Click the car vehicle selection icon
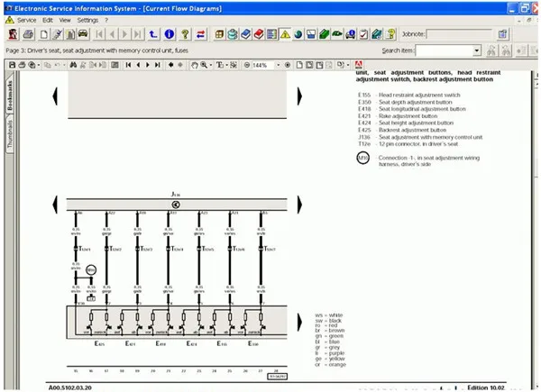 click(83, 34)
